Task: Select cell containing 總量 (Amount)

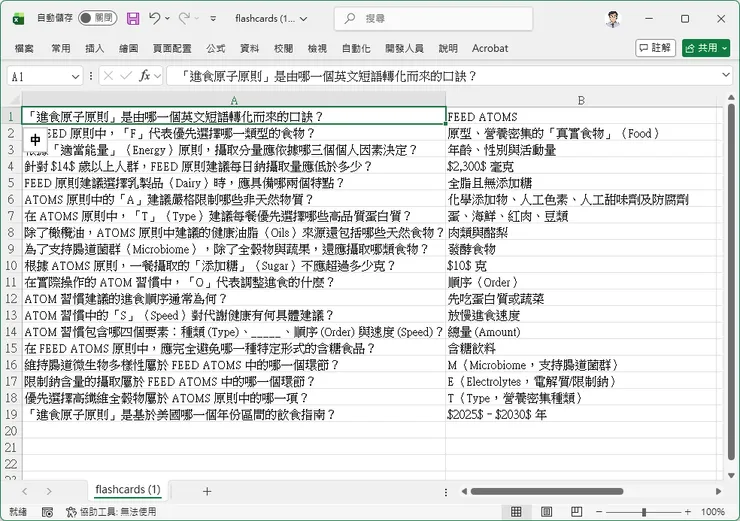Action: pos(581,332)
